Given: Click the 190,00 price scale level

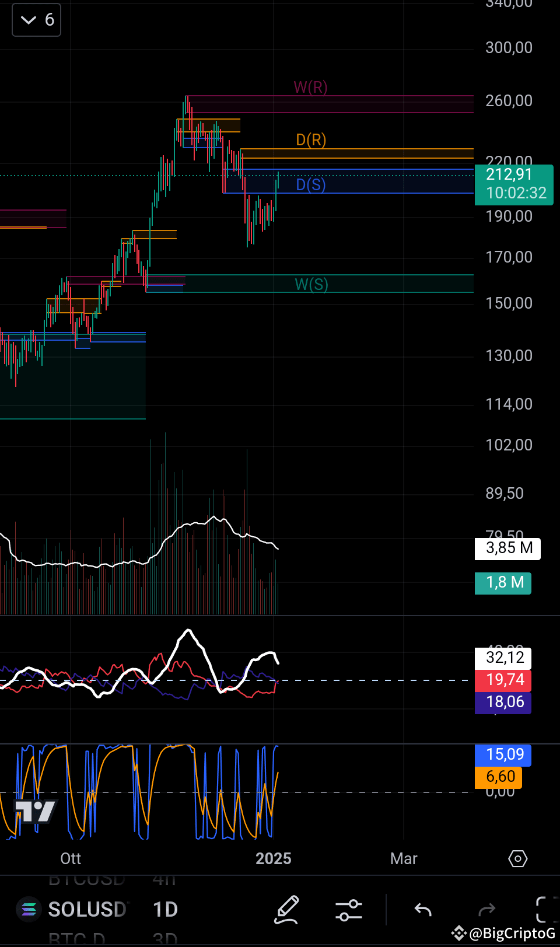Looking at the screenshot, I should 509,216.
